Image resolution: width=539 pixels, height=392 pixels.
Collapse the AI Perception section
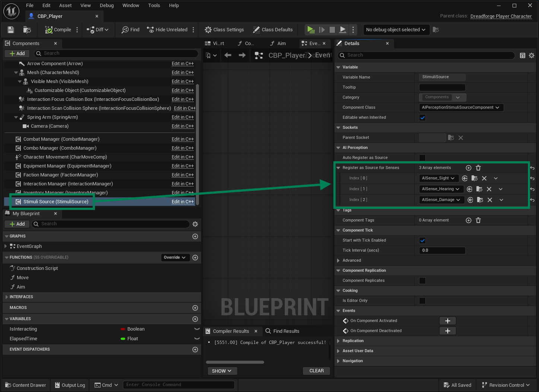(338, 147)
